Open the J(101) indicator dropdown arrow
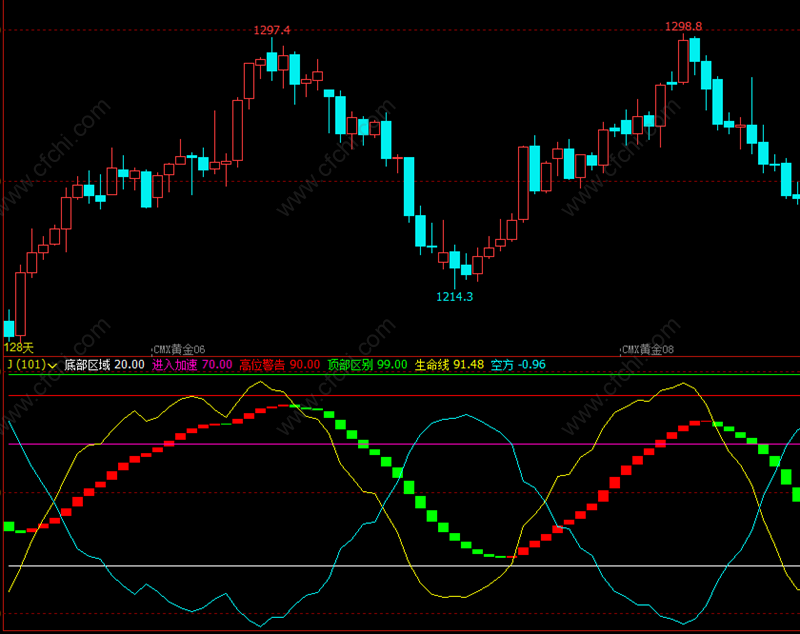This screenshot has height=634, width=800. click(x=52, y=366)
